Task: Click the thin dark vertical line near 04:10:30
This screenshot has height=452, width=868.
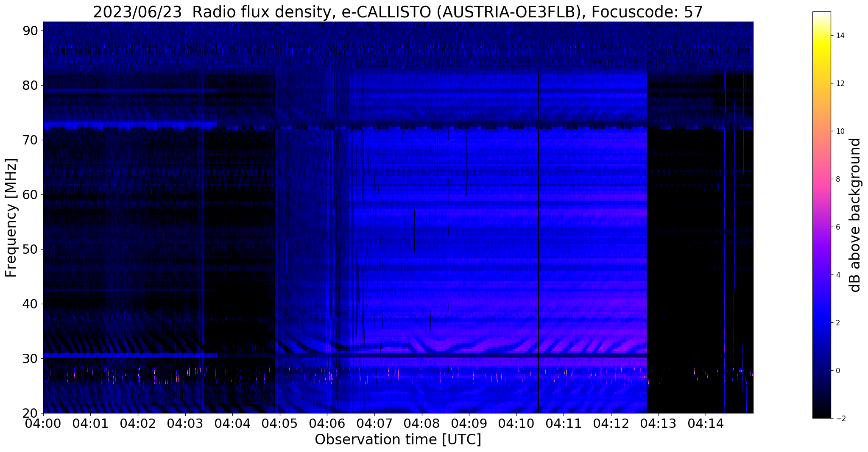Action: (539, 241)
